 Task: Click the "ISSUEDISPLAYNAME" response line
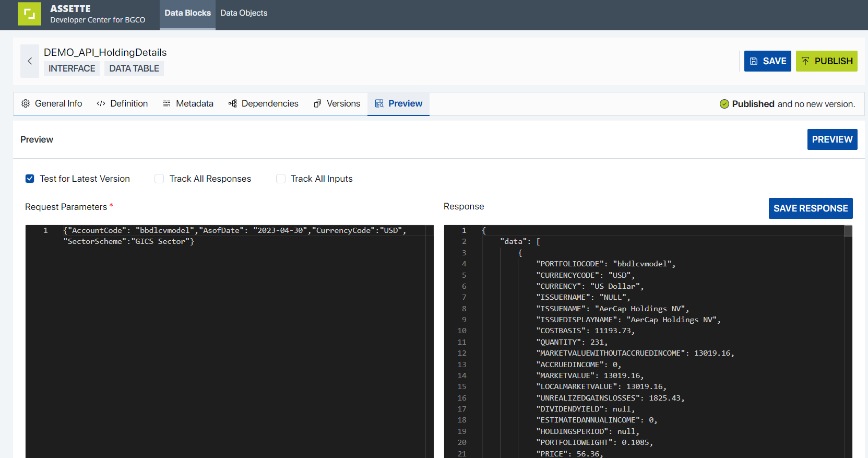tap(628, 320)
